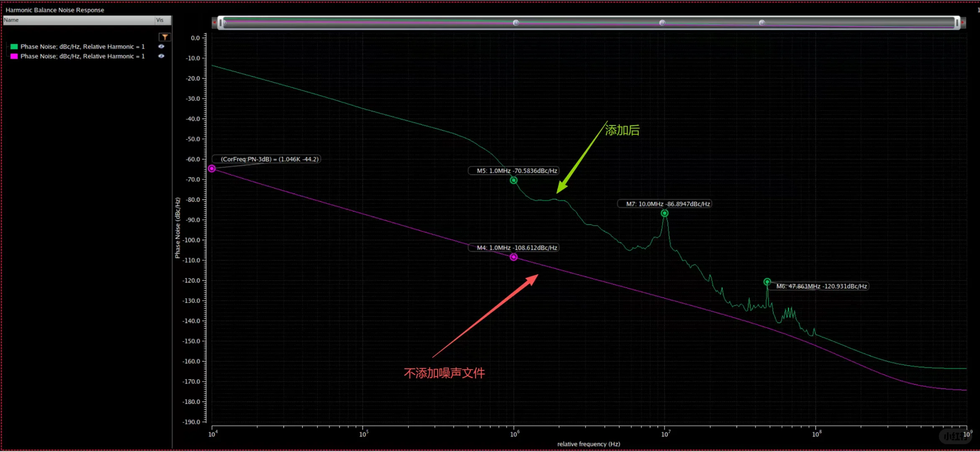Hide the green Phase Noise trace
The image size is (980, 452).
point(161,46)
